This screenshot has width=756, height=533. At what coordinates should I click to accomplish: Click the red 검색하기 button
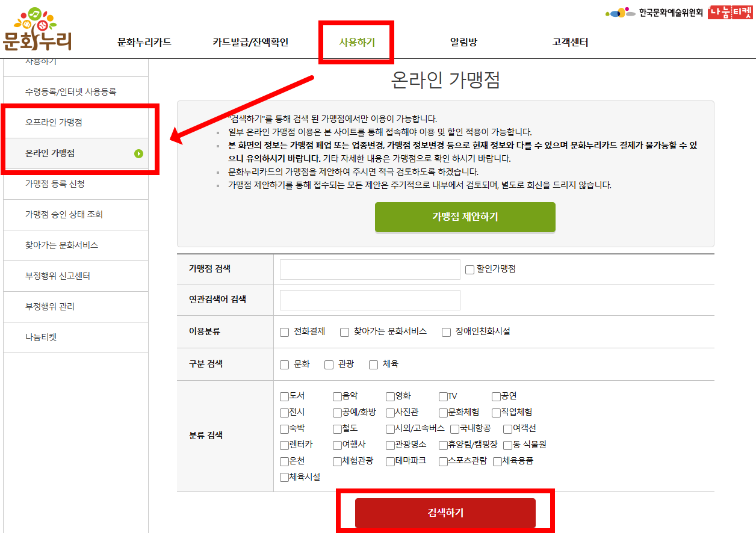pyautogui.click(x=445, y=513)
